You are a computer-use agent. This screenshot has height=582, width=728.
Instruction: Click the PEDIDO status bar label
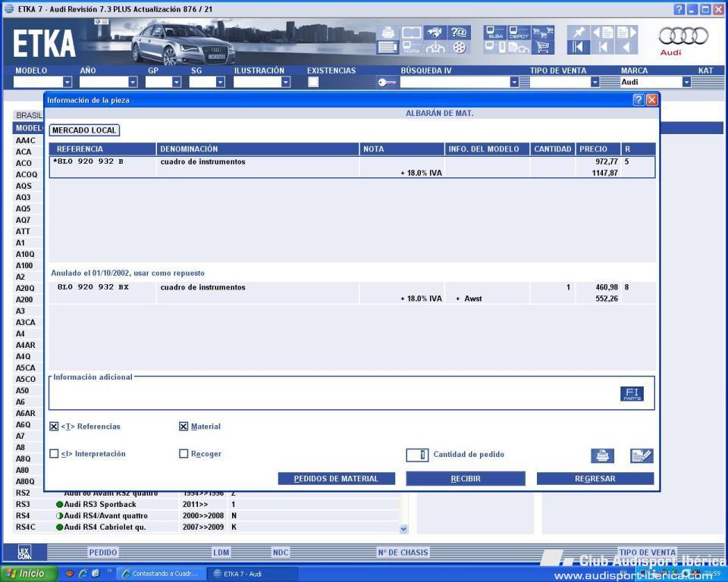(x=103, y=552)
